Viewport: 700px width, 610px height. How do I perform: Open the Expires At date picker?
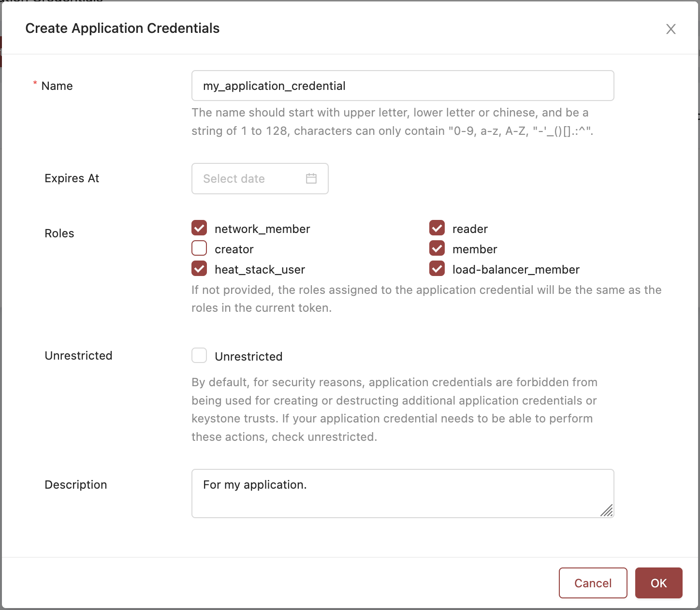tap(260, 178)
